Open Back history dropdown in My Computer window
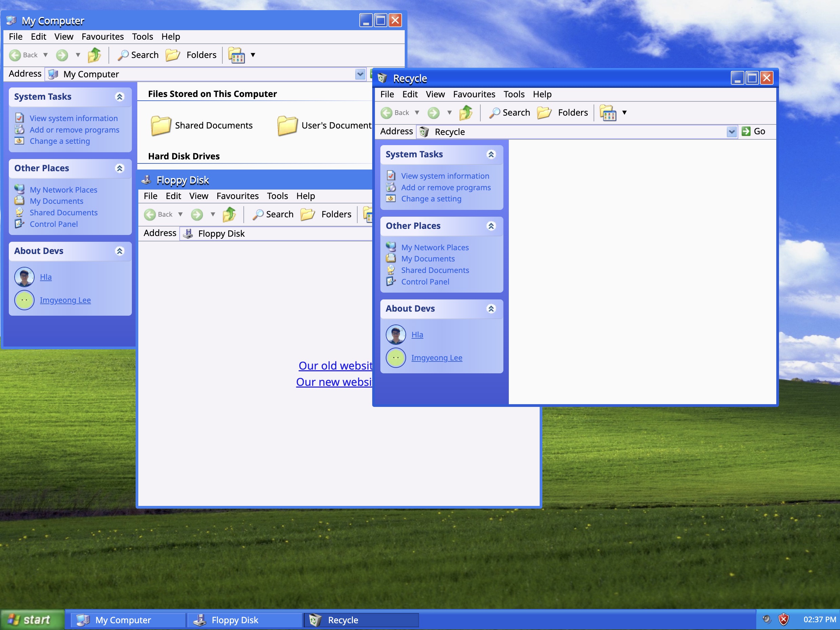This screenshot has width=840, height=630. [45, 55]
